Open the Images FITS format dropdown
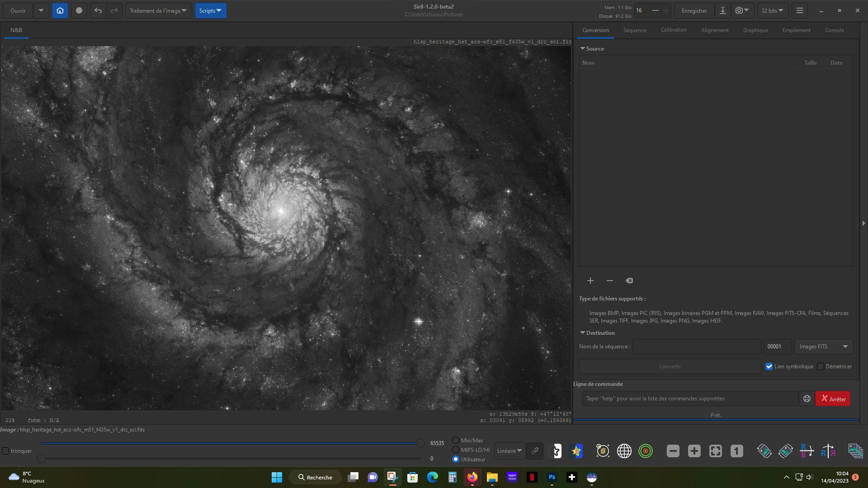 tap(824, 347)
